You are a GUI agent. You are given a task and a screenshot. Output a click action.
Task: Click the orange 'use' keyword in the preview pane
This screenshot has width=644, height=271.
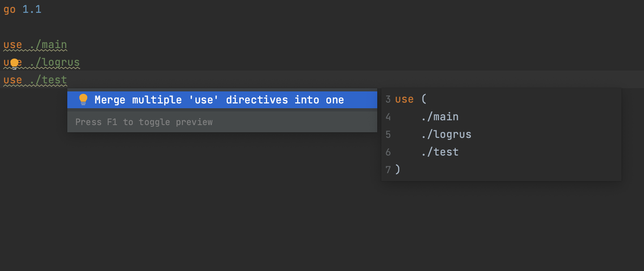click(x=404, y=99)
